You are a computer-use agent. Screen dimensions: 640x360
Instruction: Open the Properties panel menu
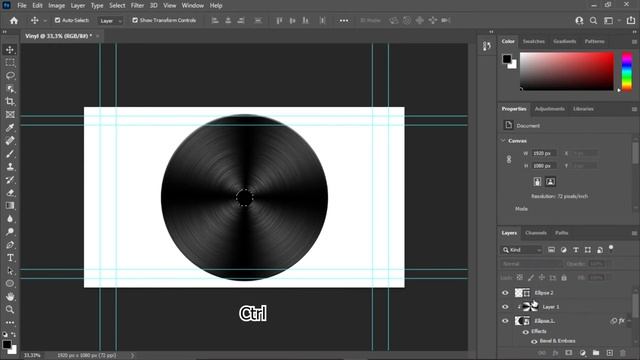[634, 109]
